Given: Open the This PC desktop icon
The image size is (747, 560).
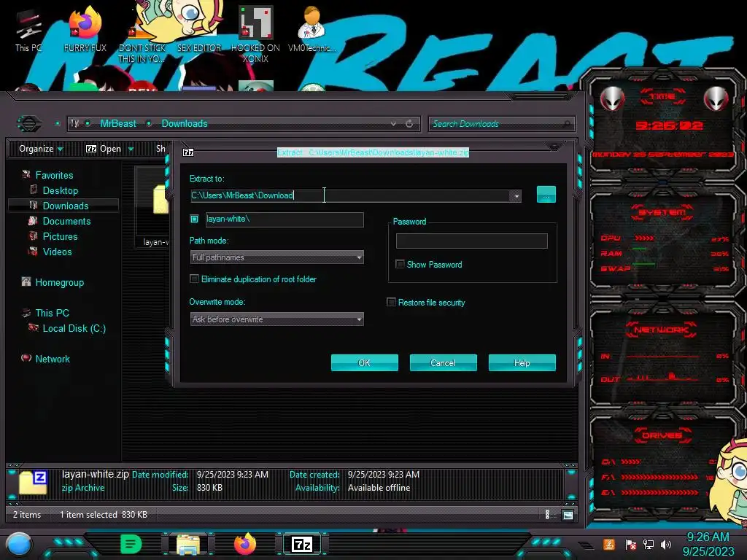Looking at the screenshot, I should (28, 31).
